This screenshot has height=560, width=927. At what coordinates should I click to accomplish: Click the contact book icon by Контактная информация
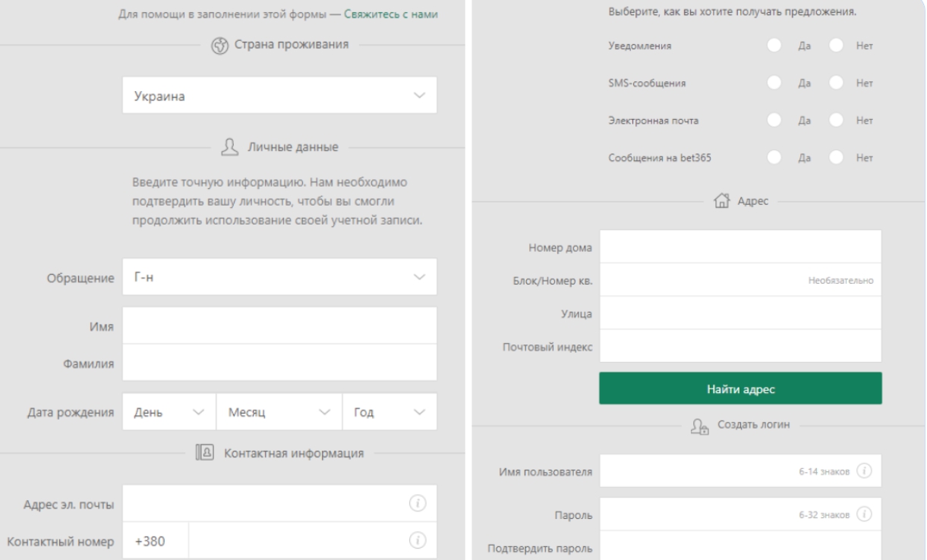coord(203,453)
